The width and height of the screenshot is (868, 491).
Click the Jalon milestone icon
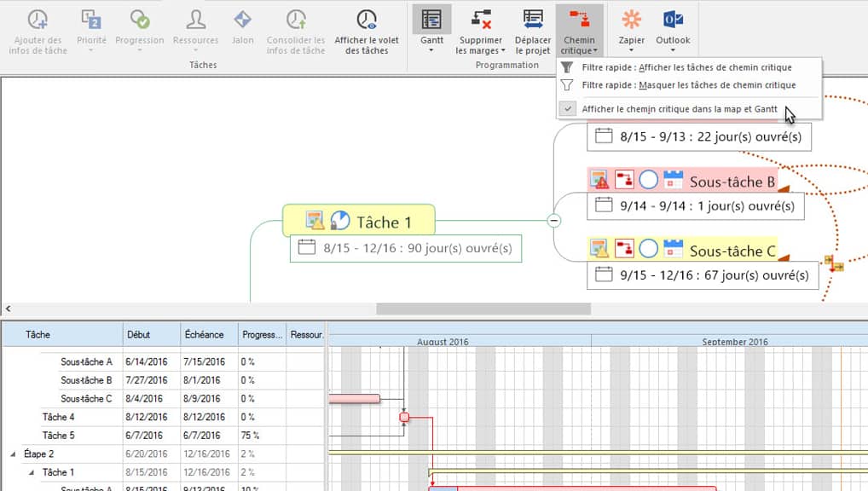point(242,20)
